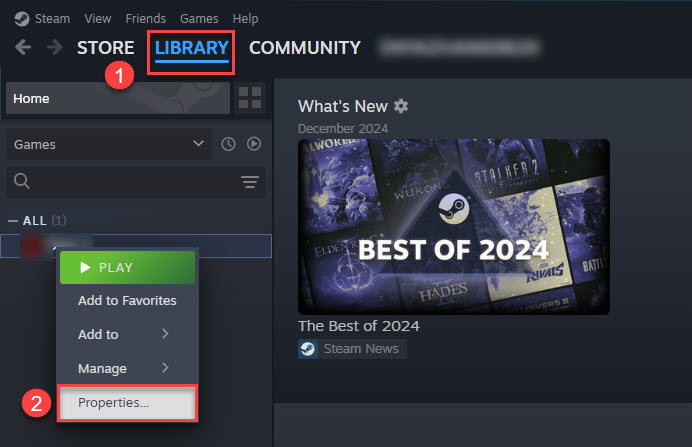Click the green PLAY button

[x=128, y=267]
